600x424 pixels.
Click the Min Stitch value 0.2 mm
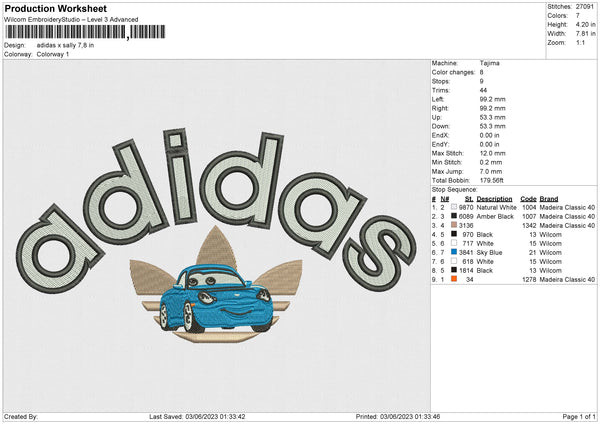(x=491, y=162)
